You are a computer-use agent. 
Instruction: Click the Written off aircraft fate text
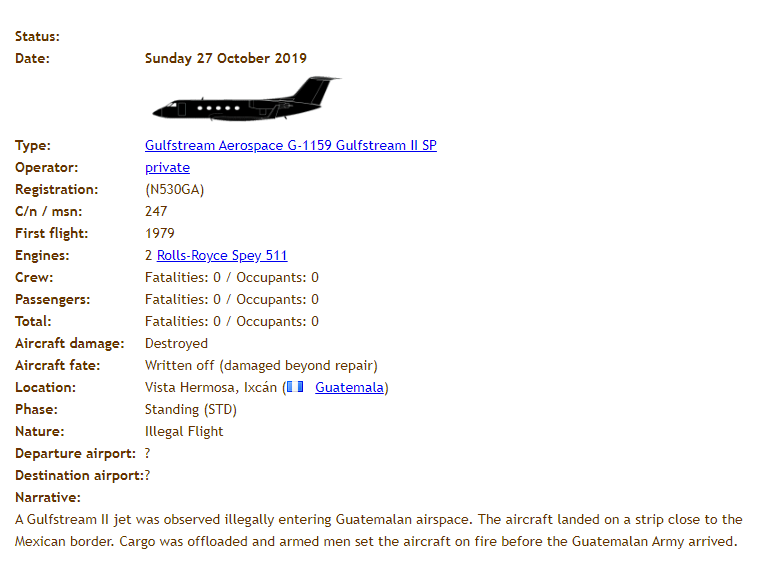261,365
